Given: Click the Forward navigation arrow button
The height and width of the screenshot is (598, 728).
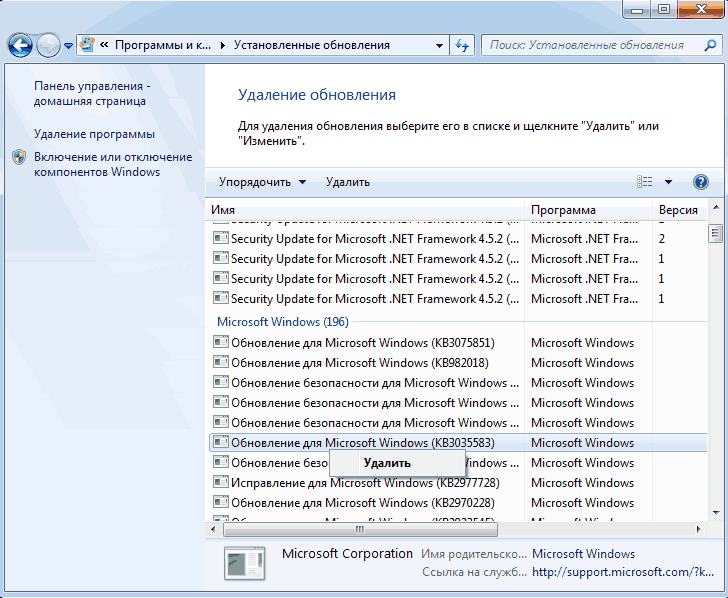Looking at the screenshot, I should [x=48, y=45].
